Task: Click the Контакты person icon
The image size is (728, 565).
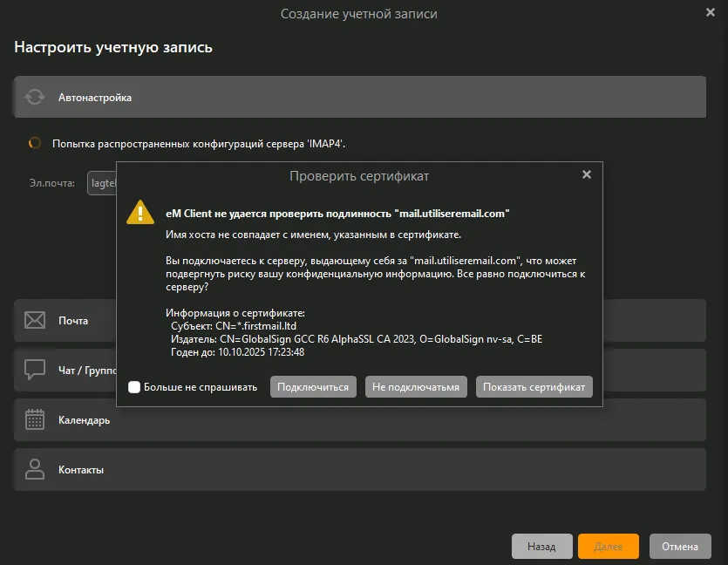Action: (35, 469)
